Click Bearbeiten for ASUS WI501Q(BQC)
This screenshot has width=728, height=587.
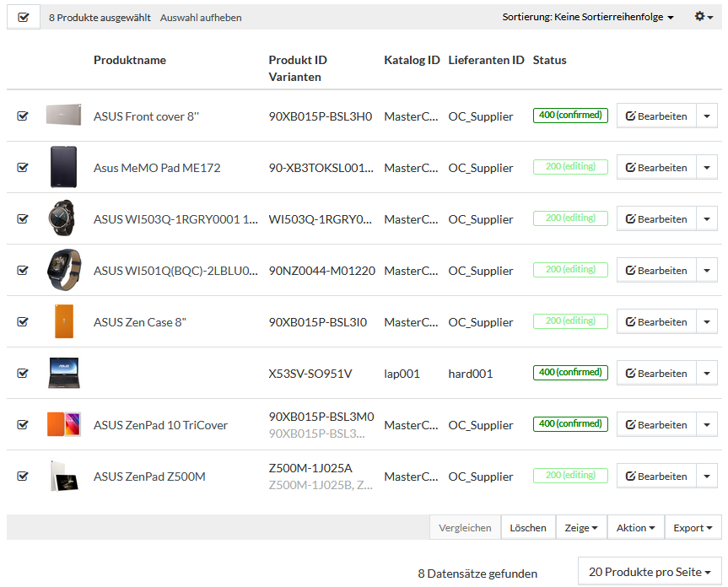pyautogui.click(x=656, y=271)
